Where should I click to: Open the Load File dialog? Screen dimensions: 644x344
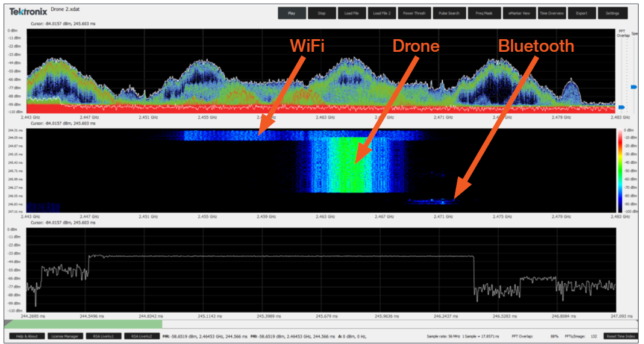(x=351, y=13)
